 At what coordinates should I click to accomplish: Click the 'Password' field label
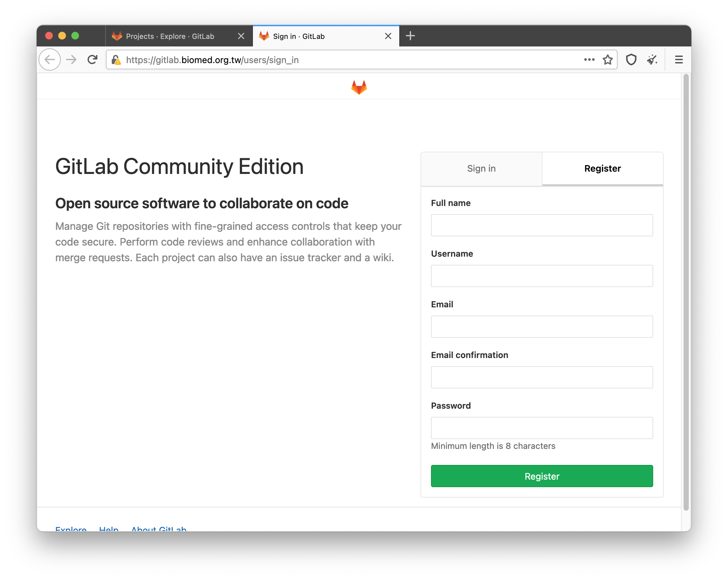451,406
